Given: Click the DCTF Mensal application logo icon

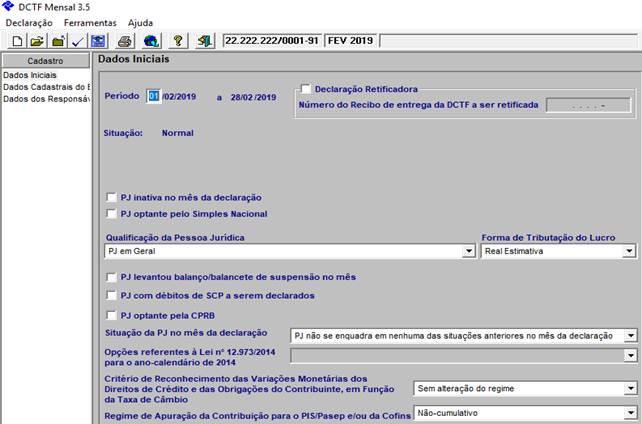Looking at the screenshot, I should click(x=8, y=7).
